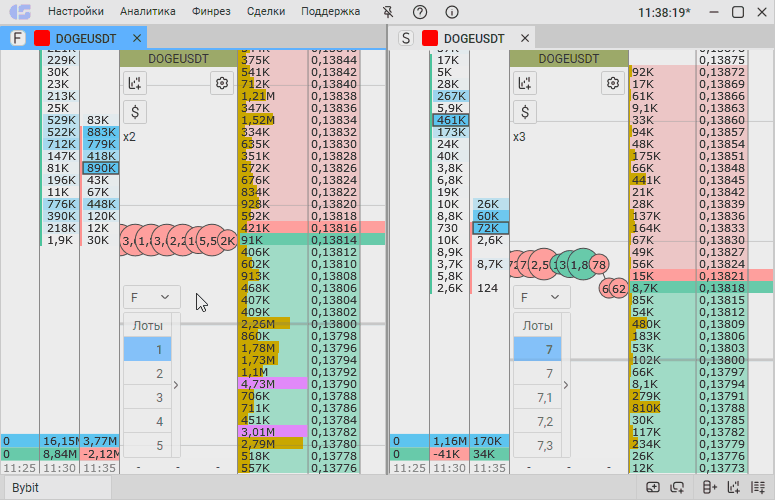Click the add order book icon in the status bar
Viewport: 775px width, 500px height.
coord(709,488)
